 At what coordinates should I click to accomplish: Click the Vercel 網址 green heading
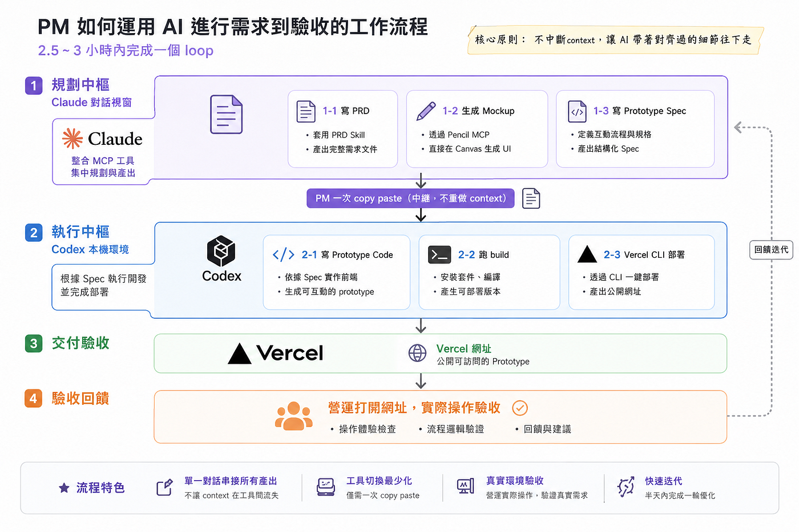463,349
